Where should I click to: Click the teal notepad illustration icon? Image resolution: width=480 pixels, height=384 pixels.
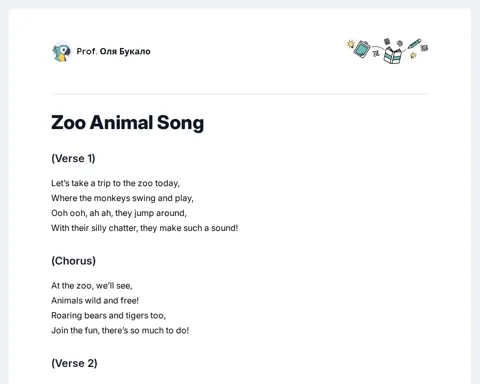(x=362, y=49)
